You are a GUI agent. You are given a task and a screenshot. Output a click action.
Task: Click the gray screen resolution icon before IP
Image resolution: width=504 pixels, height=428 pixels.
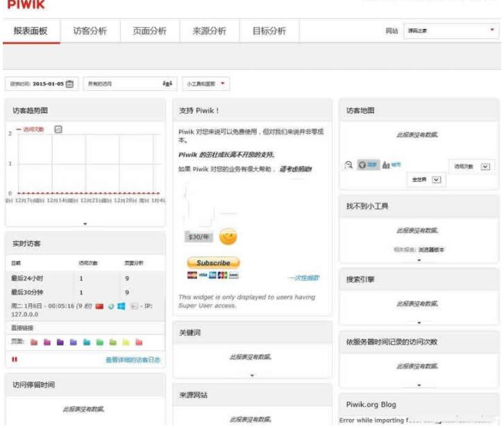[134, 307]
